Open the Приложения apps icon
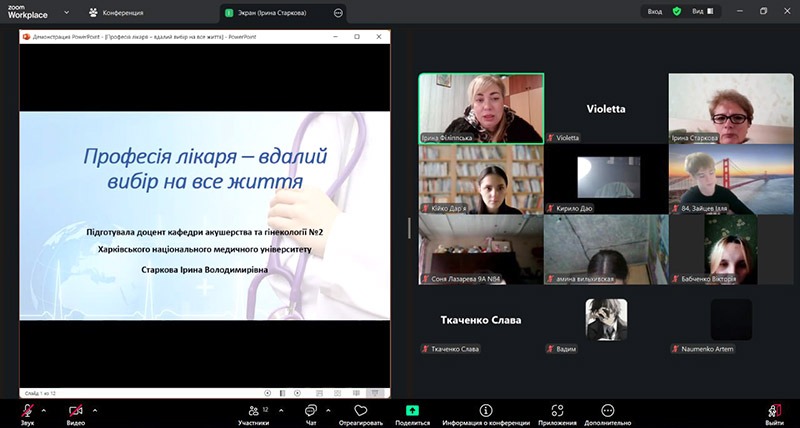800x428 pixels. (x=557, y=413)
